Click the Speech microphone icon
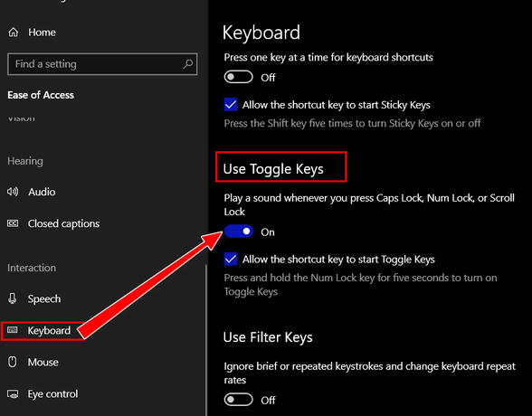 13,298
